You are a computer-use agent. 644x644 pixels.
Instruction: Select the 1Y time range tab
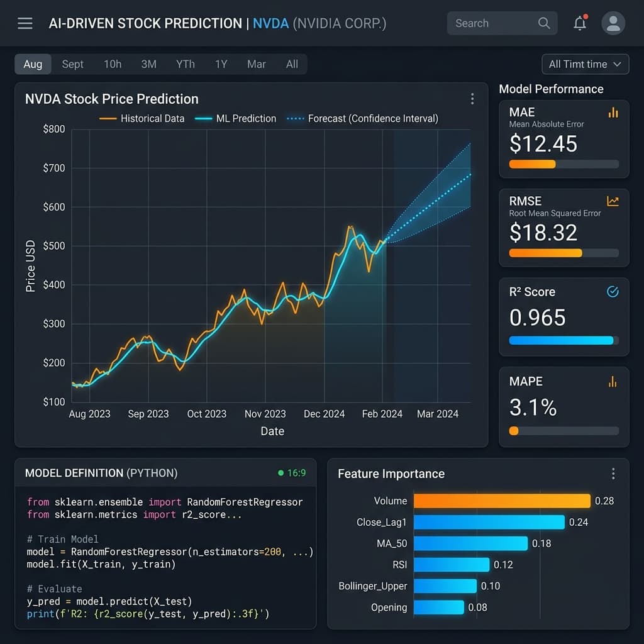point(221,64)
